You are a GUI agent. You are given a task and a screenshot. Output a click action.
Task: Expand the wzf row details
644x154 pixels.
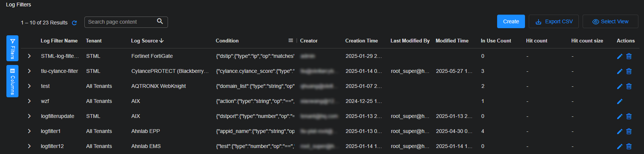[x=29, y=101]
